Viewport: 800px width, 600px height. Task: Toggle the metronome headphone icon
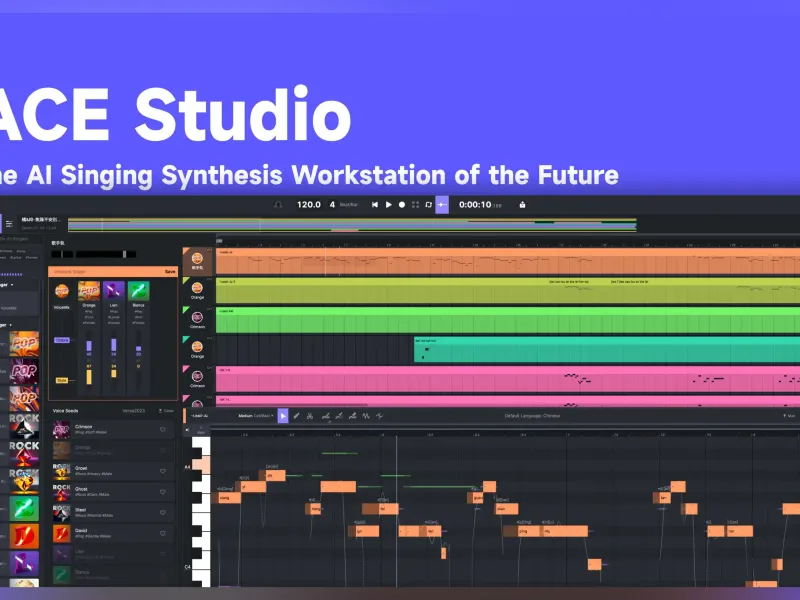(x=278, y=205)
